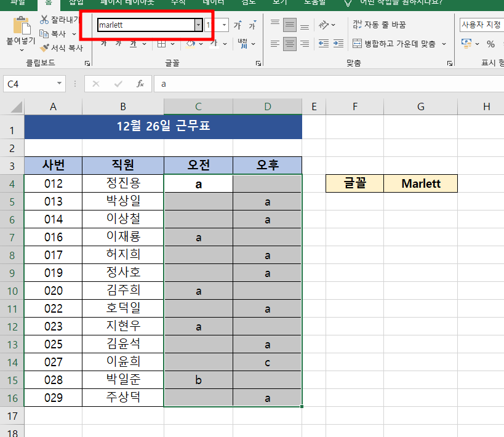Click the 잘라내기 label
Viewport: 504px width, 437px height.
(65, 20)
